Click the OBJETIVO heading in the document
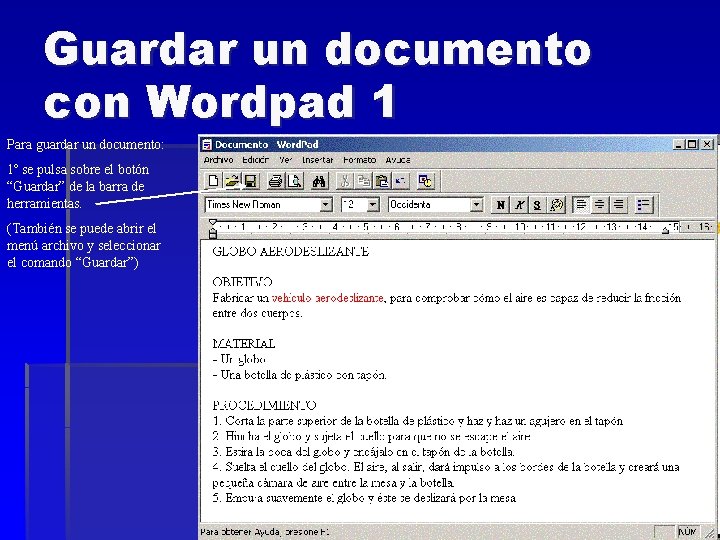 coord(242,282)
